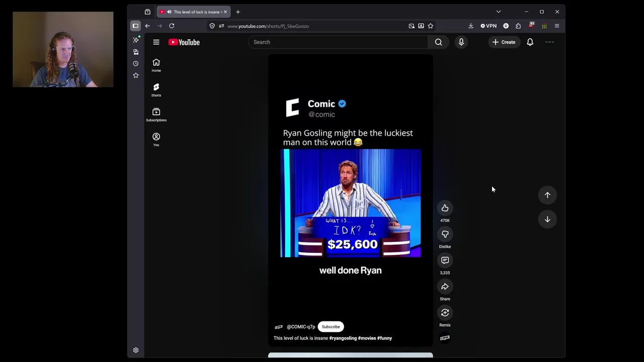Screen dimensions: 644x362
Task: Open the #movies hashtag
Action: click(x=367, y=338)
